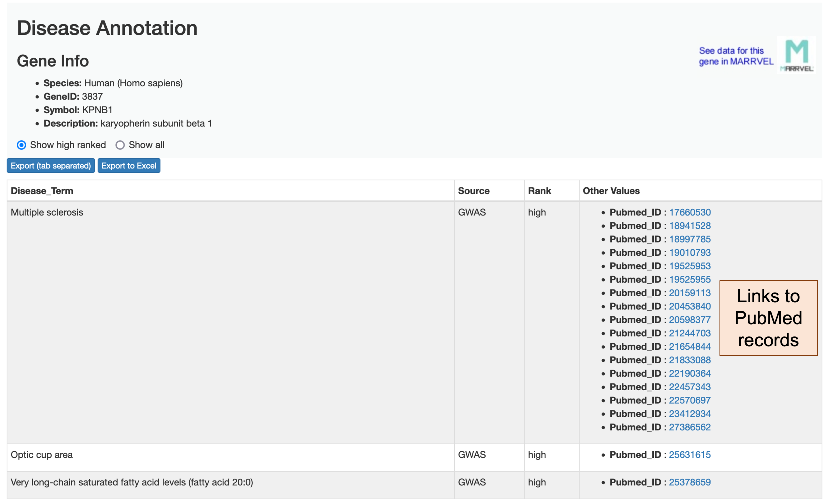The image size is (825, 504).
Task: Click the 'Disease Annotation' page heading
Action: click(x=107, y=28)
